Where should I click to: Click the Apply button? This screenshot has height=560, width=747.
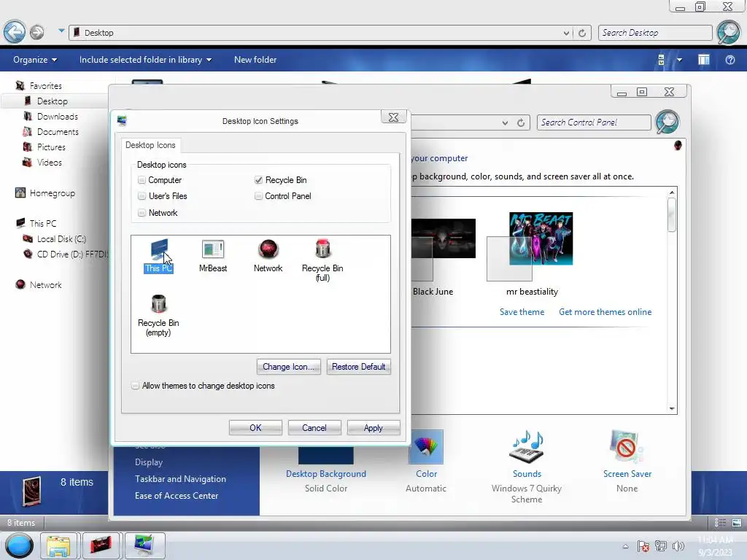pyautogui.click(x=373, y=427)
